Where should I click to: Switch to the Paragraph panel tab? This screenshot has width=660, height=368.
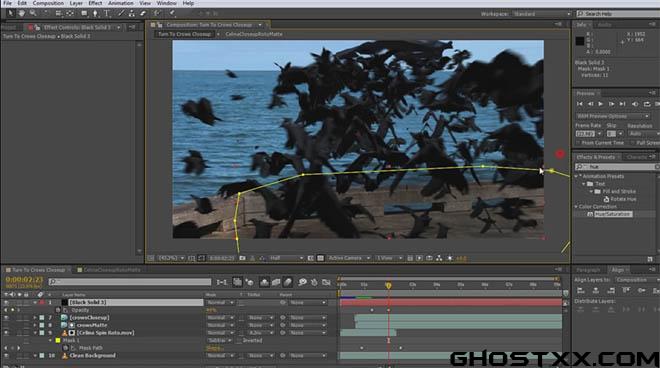point(588,270)
